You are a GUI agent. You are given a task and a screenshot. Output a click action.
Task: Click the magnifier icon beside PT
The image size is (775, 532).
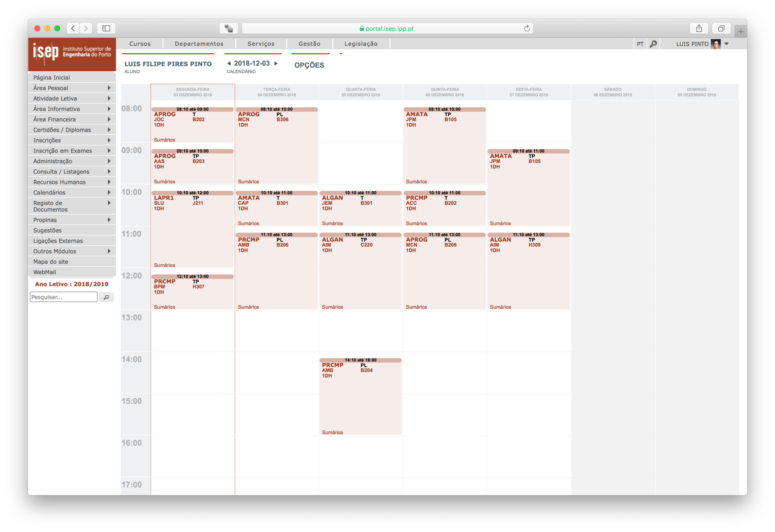coord(653,44)
